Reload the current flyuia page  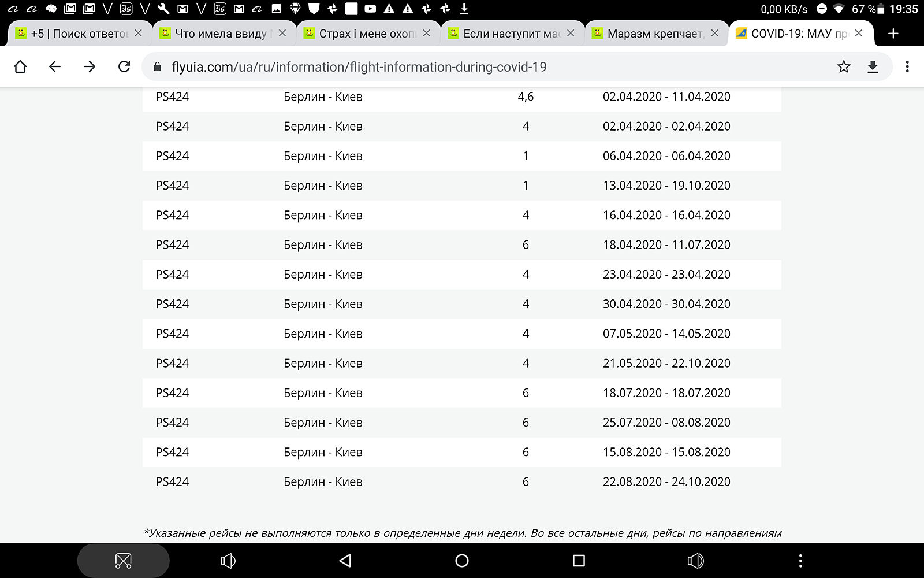click(124, 67)
